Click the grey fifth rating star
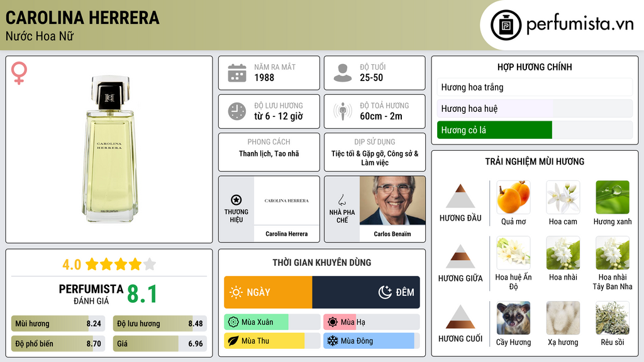Viewport: 644px width, 362px height. pos(150,264)
